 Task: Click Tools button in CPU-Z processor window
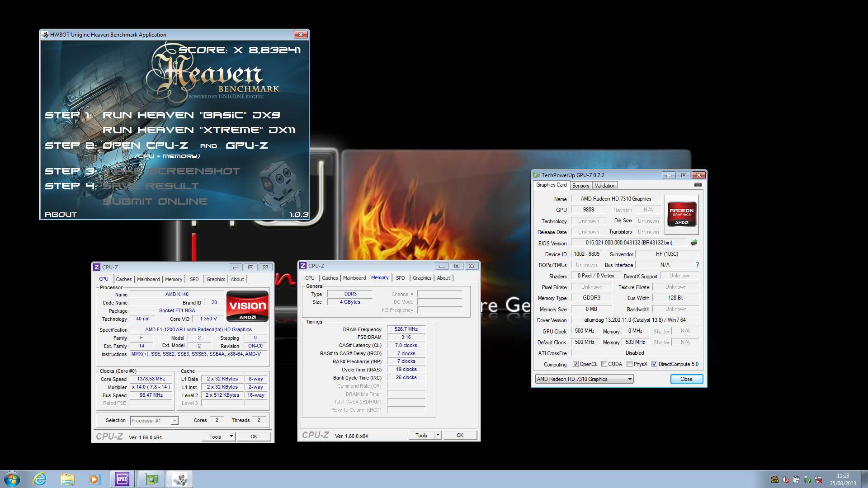coord(215,436)
